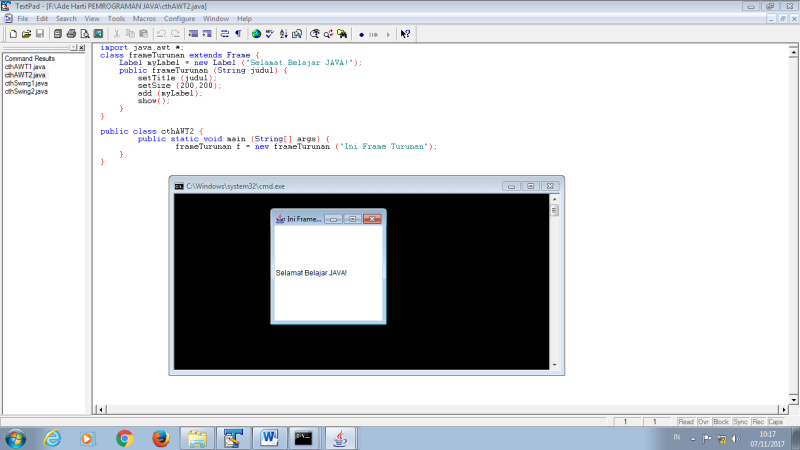Select cthAWT2.java in document list
800x450 pixels.
pos(25,75)
